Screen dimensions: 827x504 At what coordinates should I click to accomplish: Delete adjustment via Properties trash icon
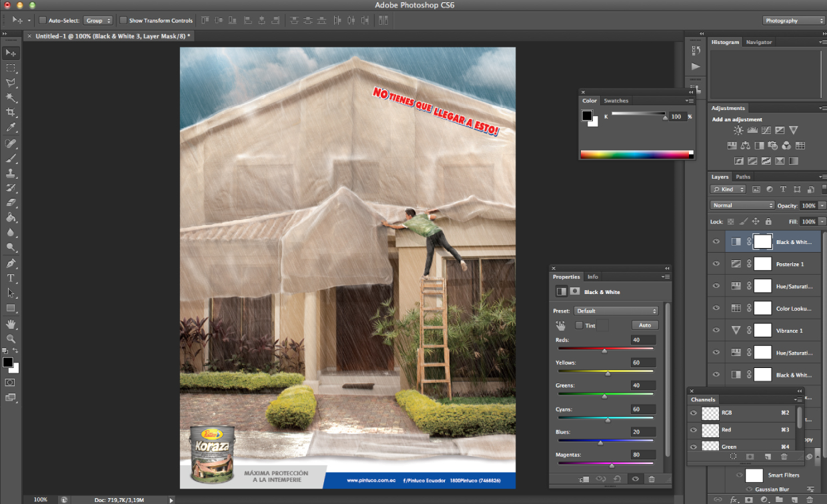pyautogui.click(x=651, y=479)
